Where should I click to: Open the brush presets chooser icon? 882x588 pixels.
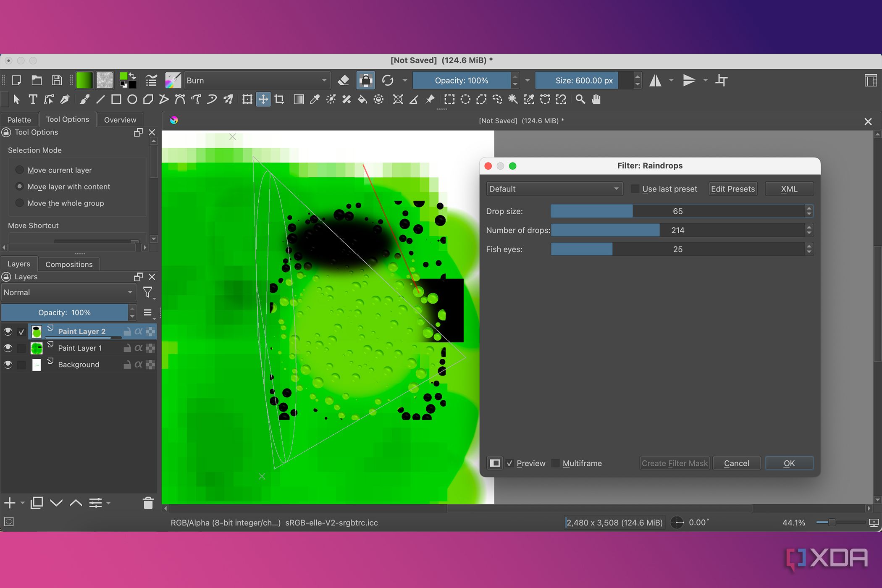coord(173,80)
